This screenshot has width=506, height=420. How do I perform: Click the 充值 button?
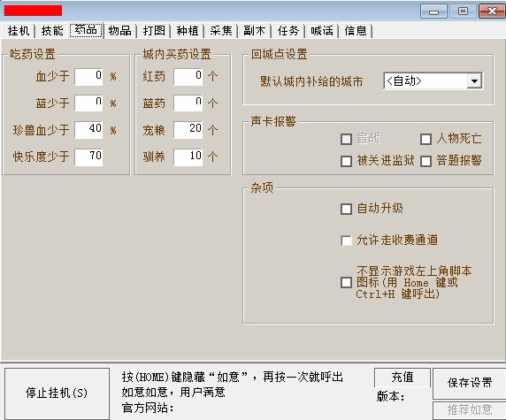[x=402, y=377]
